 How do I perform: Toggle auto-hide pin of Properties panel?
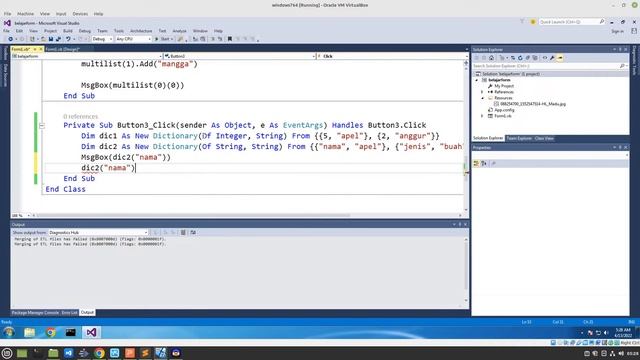(x=620, y=147)
